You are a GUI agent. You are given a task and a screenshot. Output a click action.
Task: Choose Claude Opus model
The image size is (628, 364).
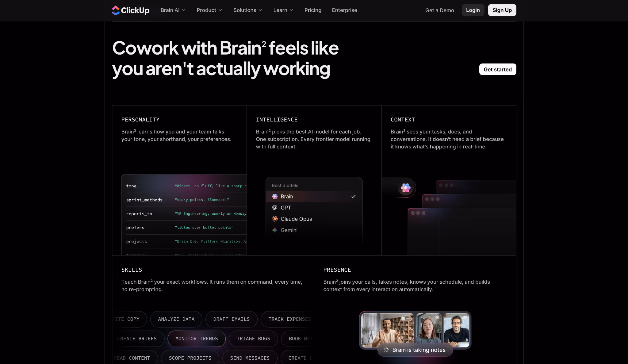click(x=314, y=219)
